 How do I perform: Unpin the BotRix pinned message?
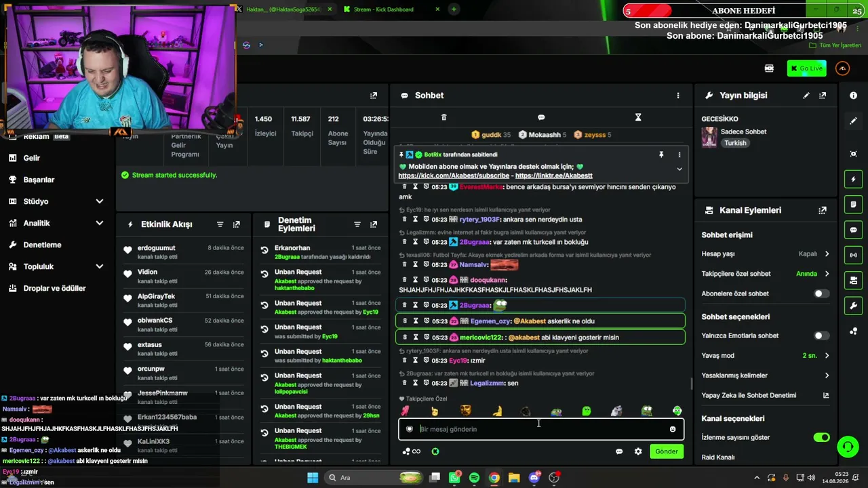click(661, 155)
